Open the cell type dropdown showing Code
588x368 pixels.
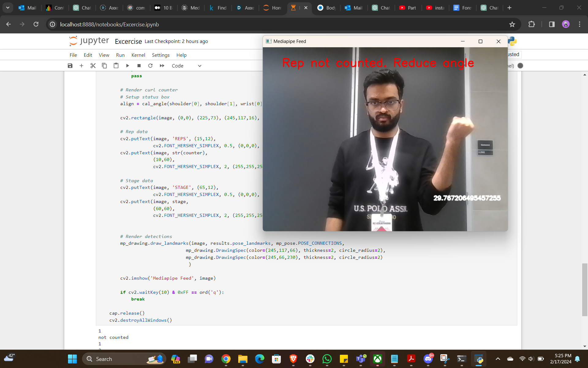[186, 66]
